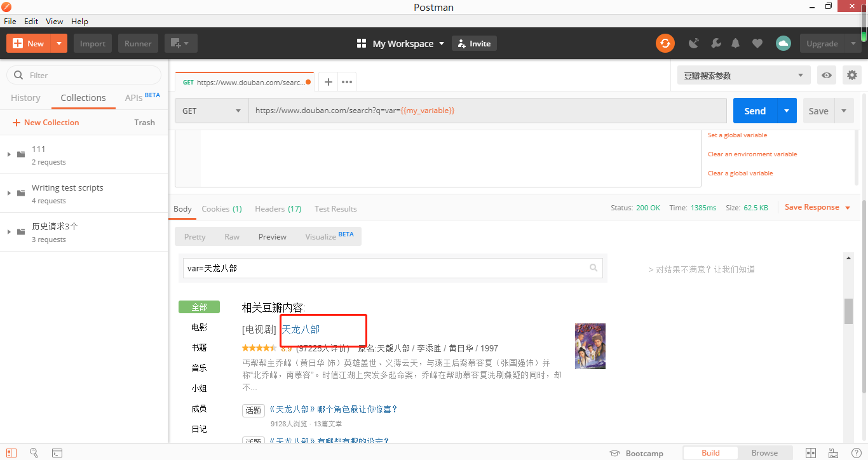Switch response view to Pretty

pos(194,236)
